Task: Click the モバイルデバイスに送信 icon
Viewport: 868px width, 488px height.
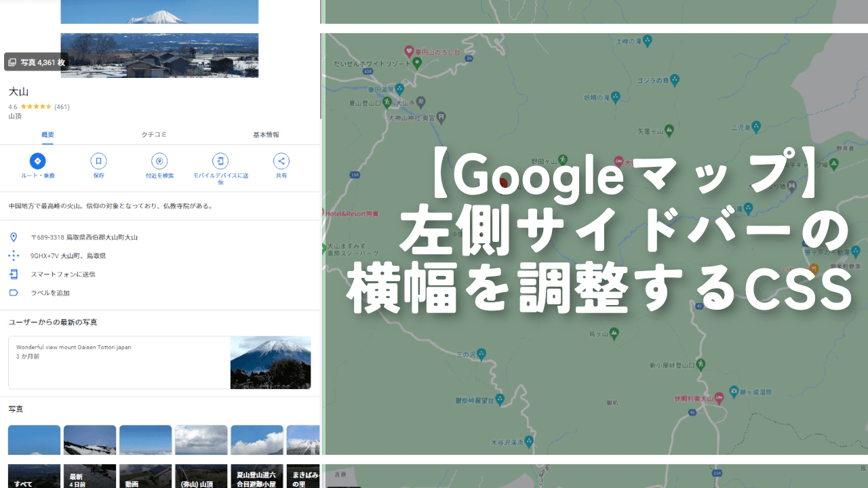Action: pyautogui.click(x=220, y=161)
